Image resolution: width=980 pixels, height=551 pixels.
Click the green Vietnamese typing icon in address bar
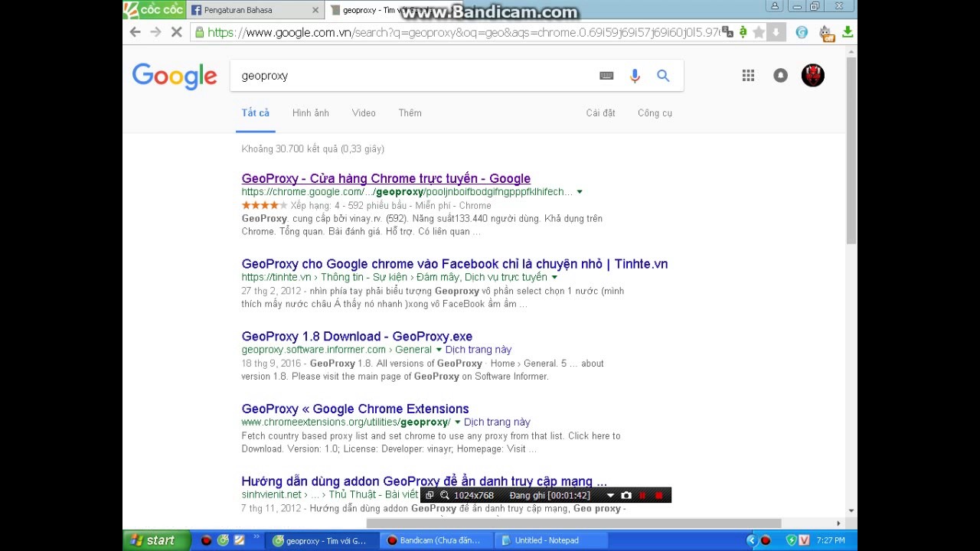click(743, 32)
